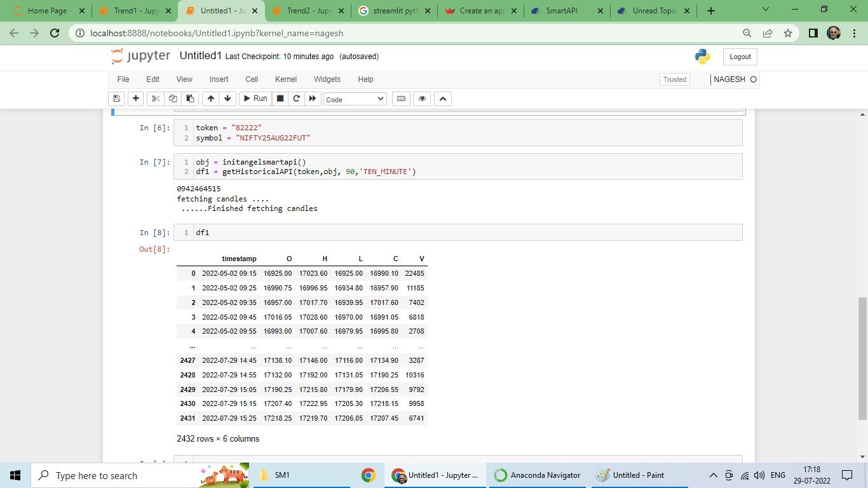
Task: Click the zoom magnifier icon in address bar
Action: 747,34
